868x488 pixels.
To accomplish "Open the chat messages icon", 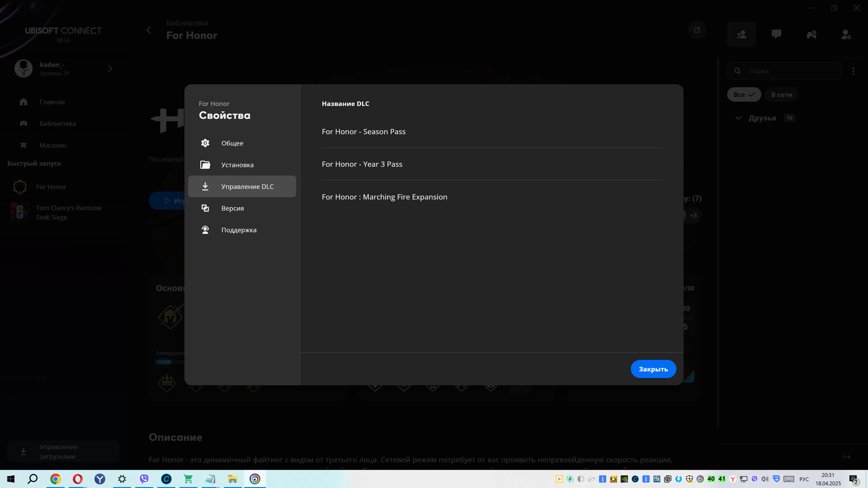I will coord(776,34).
